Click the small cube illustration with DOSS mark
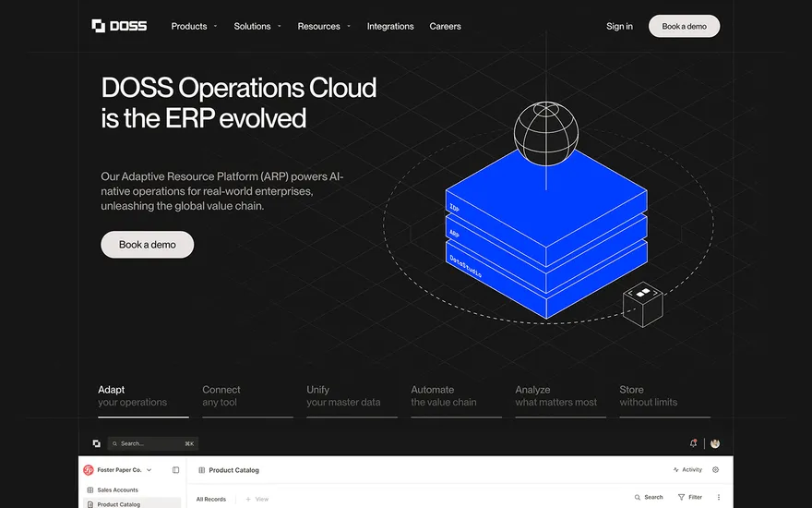Image resolution: width=812 pixels, height=508 pixels. (x=642, y=304)
